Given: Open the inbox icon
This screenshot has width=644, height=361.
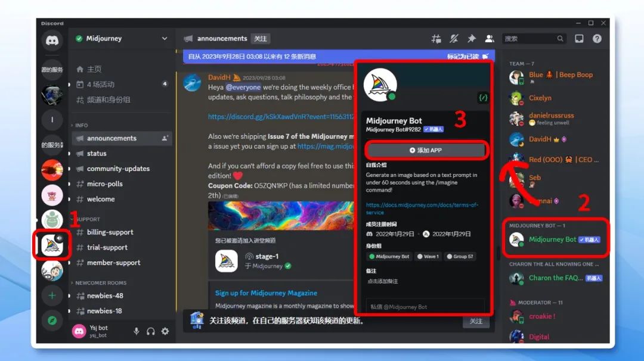Looking at the screenshot, I should (579, 39).
